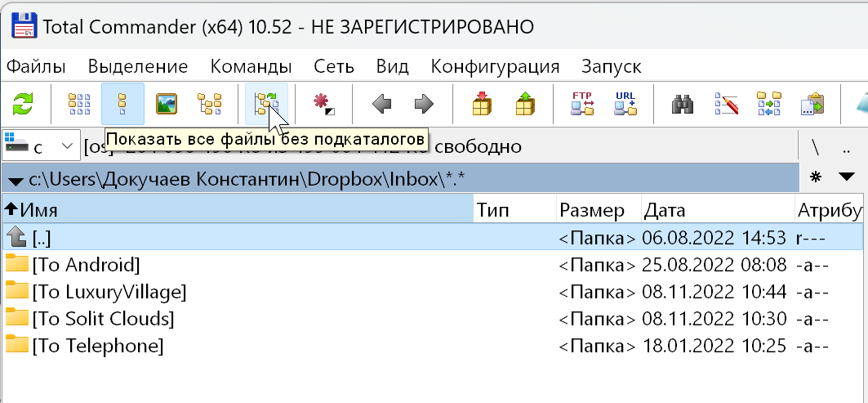Open the Запуск menu
This screenshot has width=868, height=403.
(611, 66)
